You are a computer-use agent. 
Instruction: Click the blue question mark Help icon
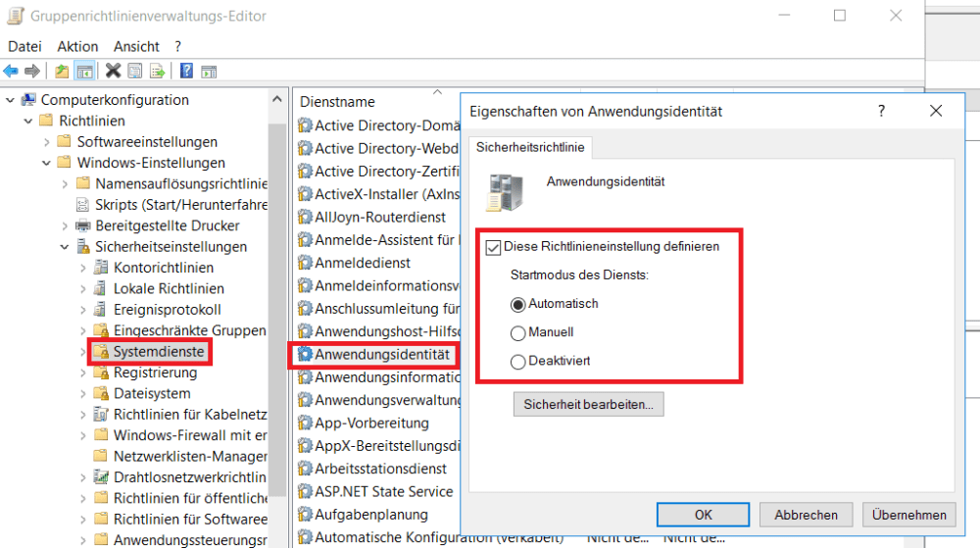coord(185,71)
